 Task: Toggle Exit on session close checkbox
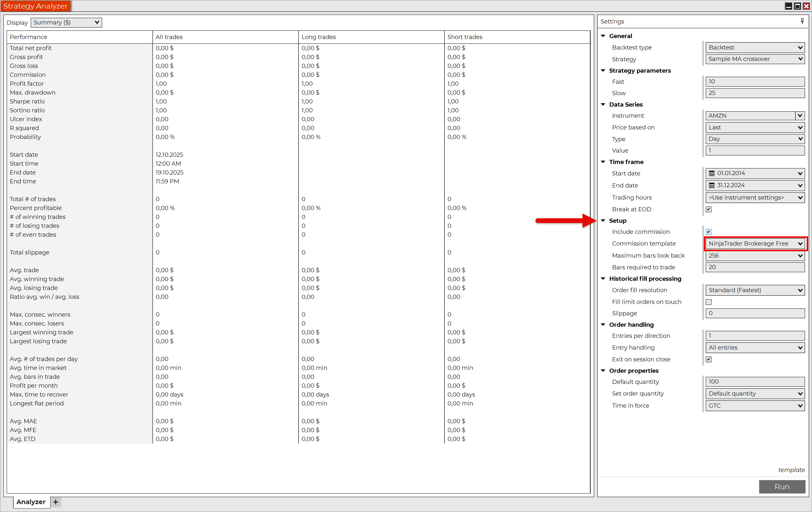click(x=709, y=359)
